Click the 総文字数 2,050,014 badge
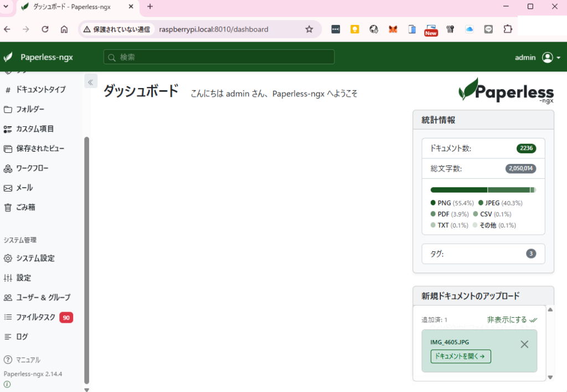Viewport: 567px width, 392px height. coord(520,168)
